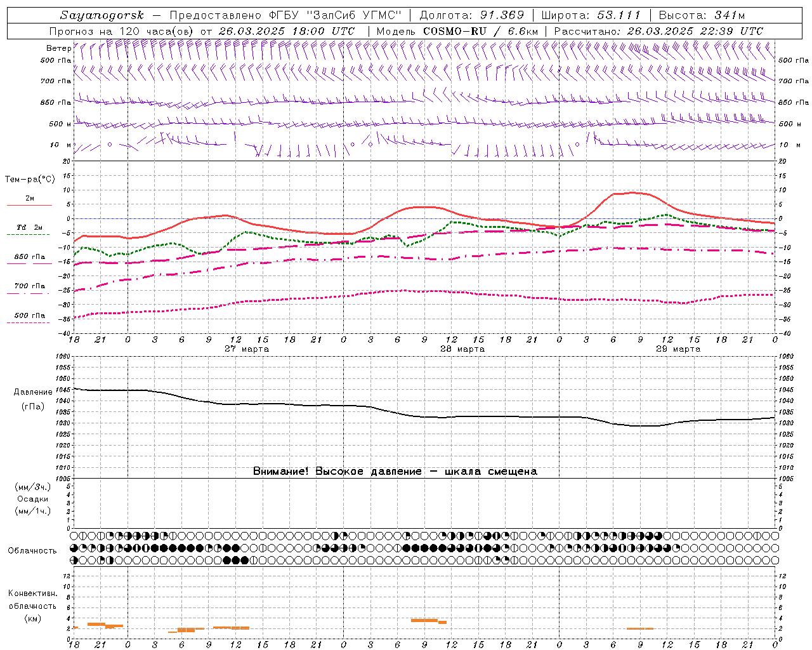Click the 'Облачность' cloud cover label
Screen dimensions: 812x650
click(32, 550)
